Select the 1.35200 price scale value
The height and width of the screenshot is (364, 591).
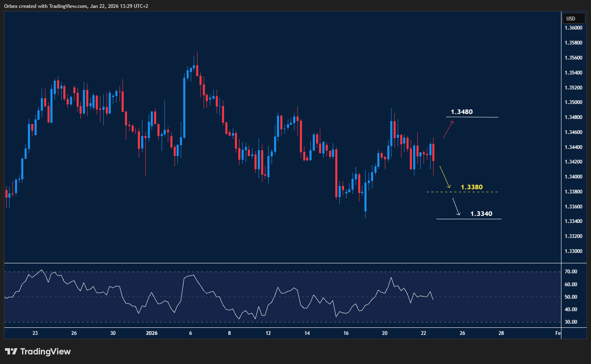[574, 88]
